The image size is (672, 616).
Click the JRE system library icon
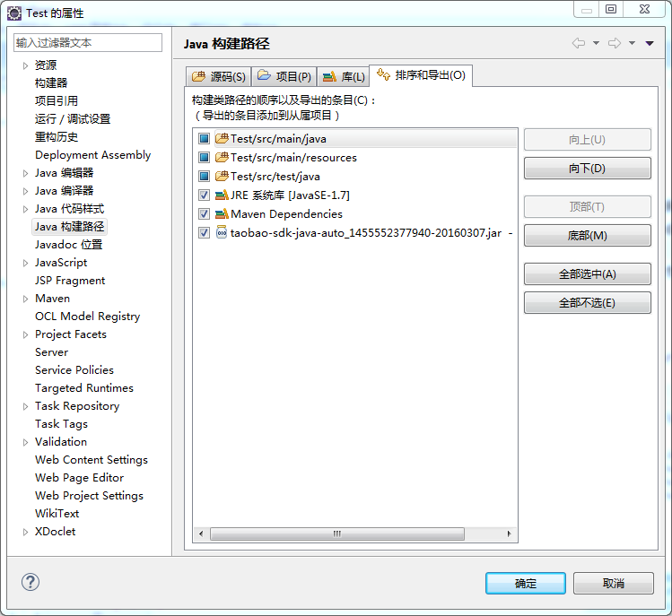tap(222, 195)
